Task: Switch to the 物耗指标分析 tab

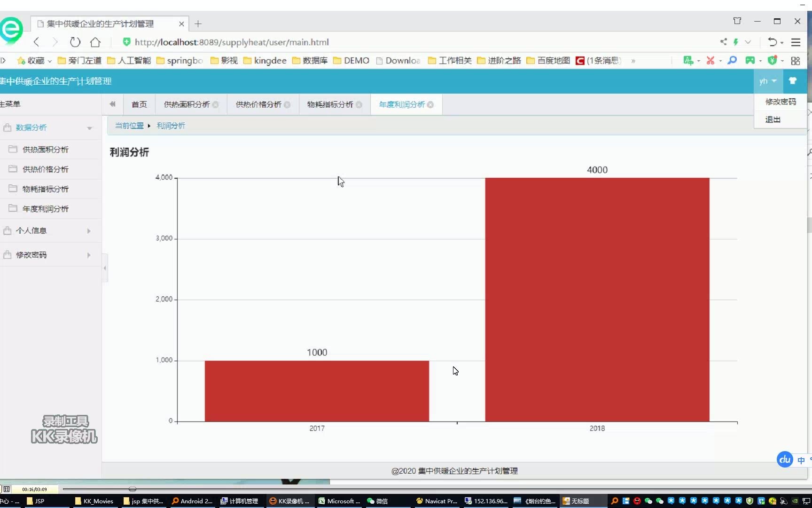Action: click(x=330, y=104)
